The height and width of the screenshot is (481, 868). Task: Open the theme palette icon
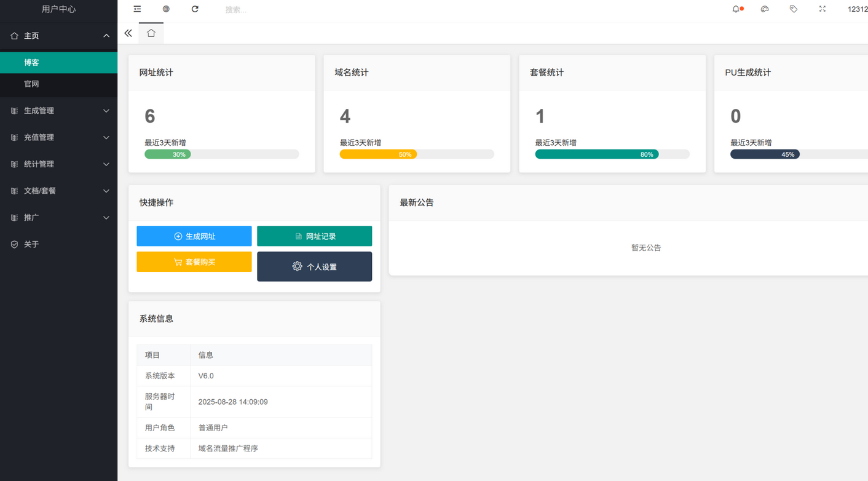tap(765, 9)
